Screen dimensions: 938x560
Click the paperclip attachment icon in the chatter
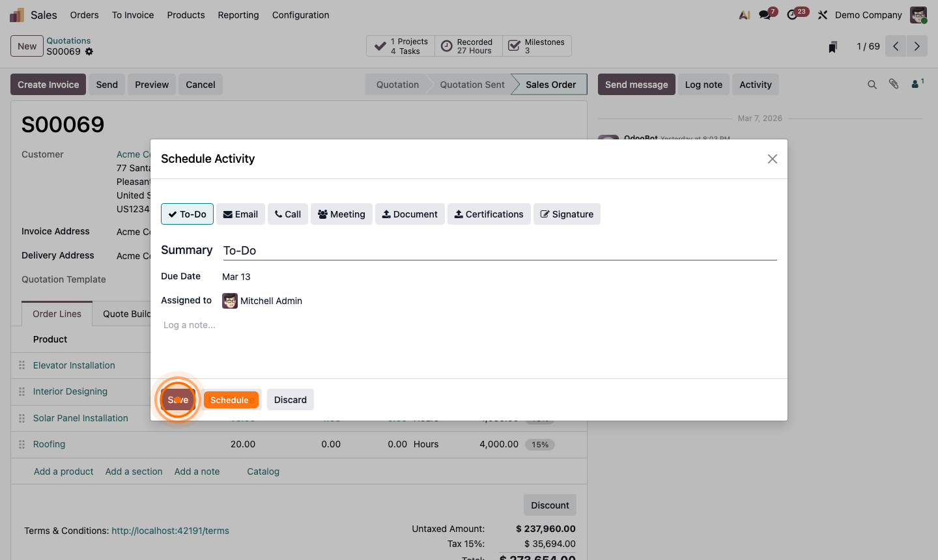(894, 85)
